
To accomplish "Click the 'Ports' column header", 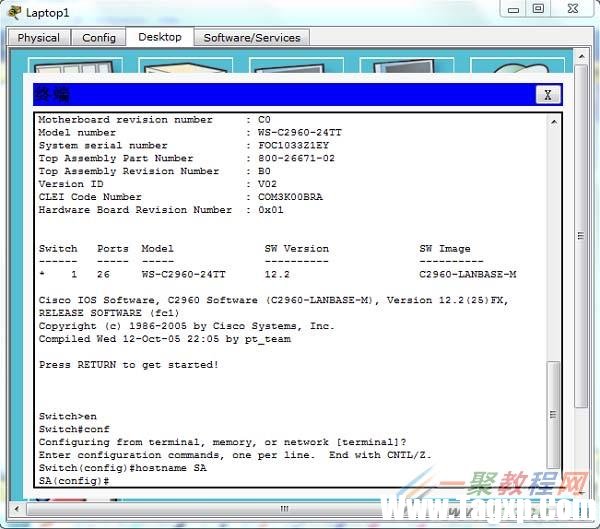I will point(112,248).
